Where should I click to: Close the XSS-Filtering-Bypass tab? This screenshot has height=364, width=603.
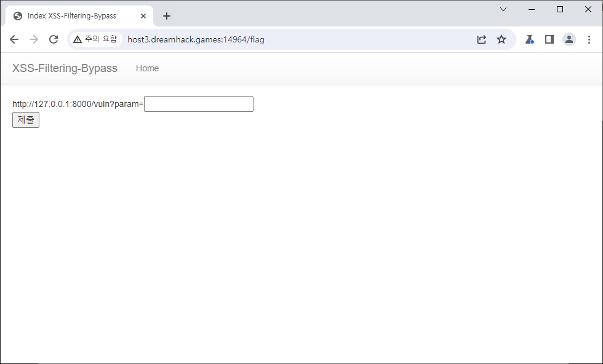[x=143, y=16]
